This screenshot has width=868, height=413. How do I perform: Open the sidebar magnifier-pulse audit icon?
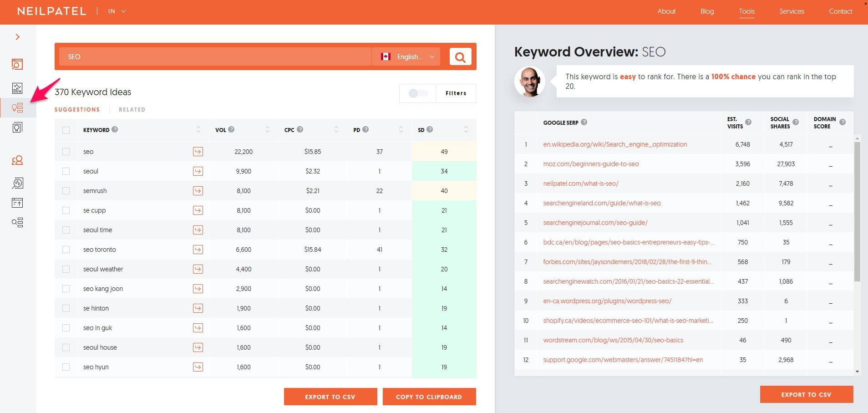(17, 183)
